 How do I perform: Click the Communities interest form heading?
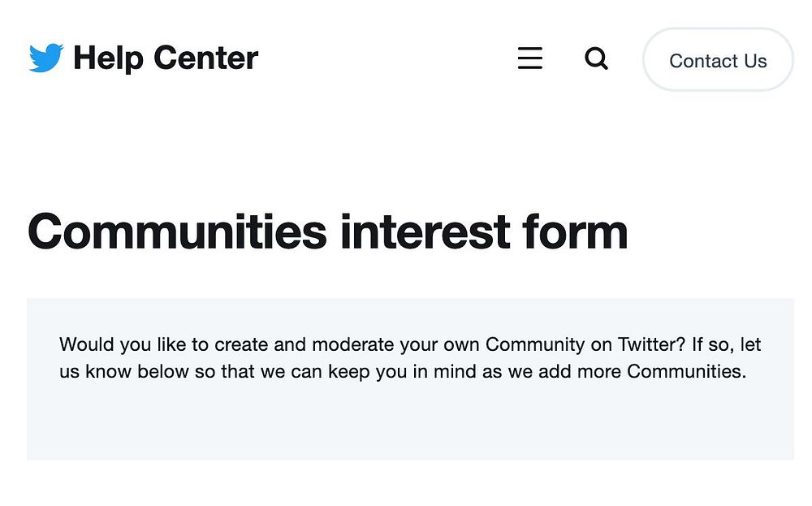(x=327, y=231)
